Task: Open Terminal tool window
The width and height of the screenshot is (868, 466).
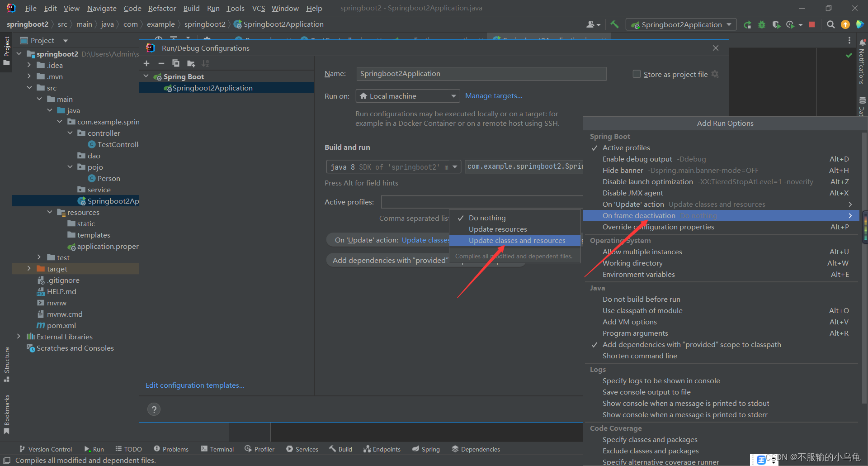Action: pyautogui.click(x=217, y=449)
